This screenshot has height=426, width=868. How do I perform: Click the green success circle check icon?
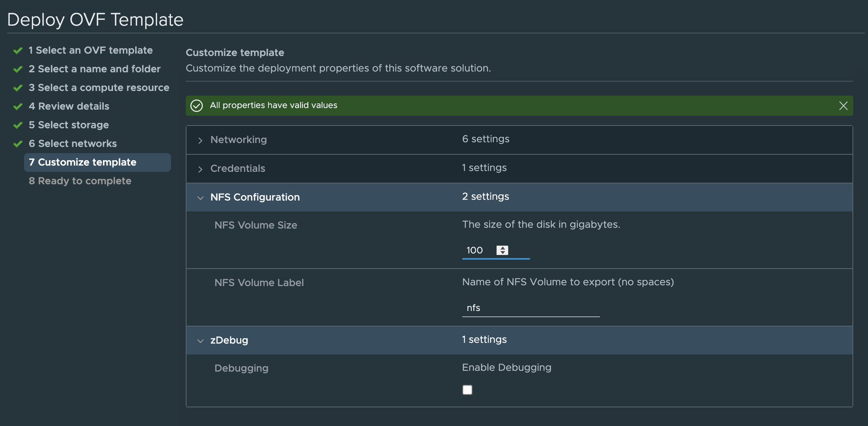[197, 106]
